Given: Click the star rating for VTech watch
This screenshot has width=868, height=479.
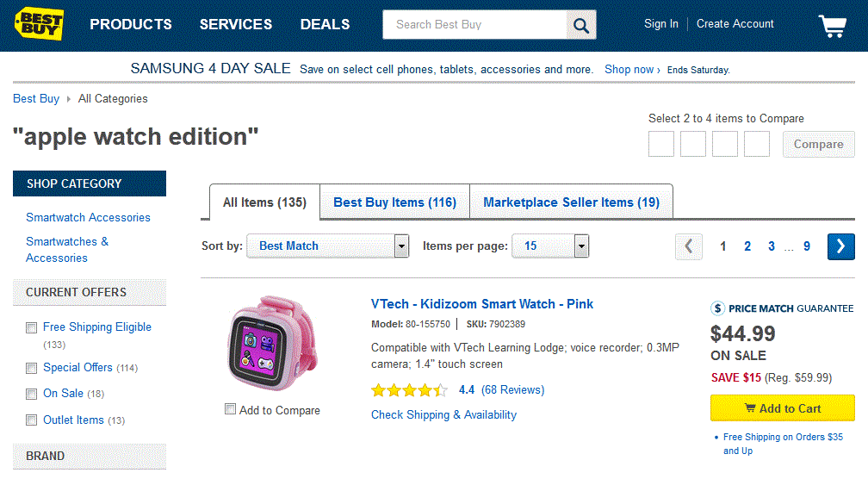Looking at the screenshot, I should [x=409, y=390].
